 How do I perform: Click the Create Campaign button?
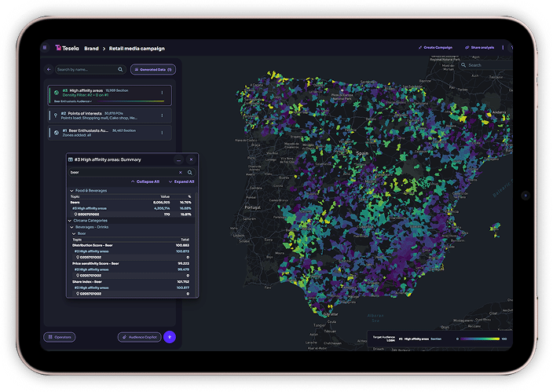coord(437,48)
